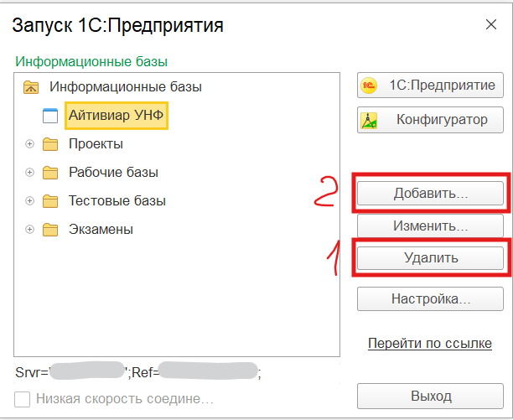The width and height of the screenshot is (513, 420).
Task: Close the launcher window with X
Action: [x=489, y=26]
